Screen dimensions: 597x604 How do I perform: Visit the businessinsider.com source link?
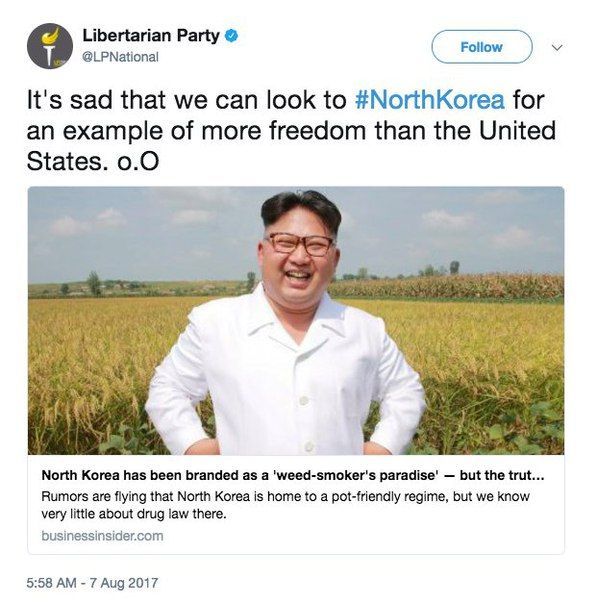point(102,536)
